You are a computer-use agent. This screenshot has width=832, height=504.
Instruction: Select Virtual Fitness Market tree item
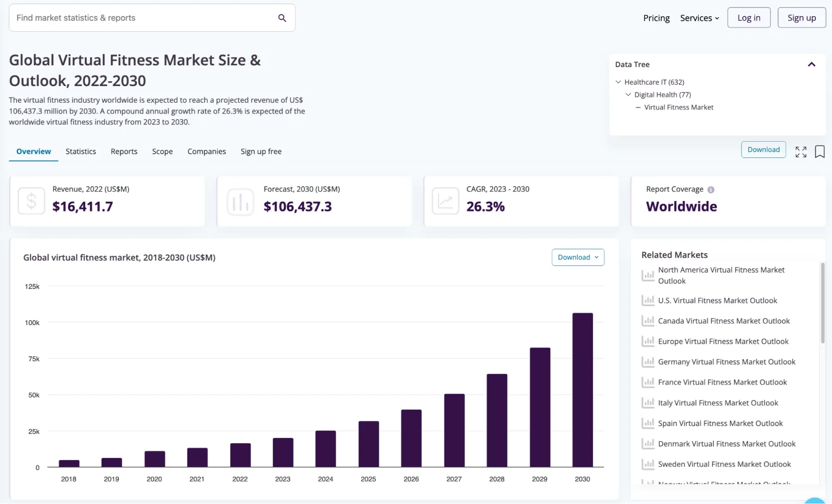click(678, 107)
